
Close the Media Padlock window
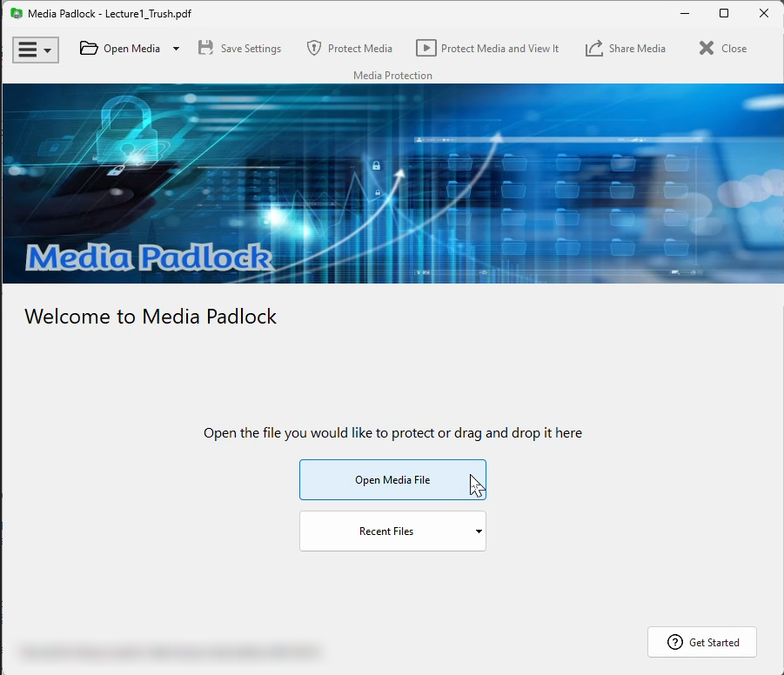point(763,13)
